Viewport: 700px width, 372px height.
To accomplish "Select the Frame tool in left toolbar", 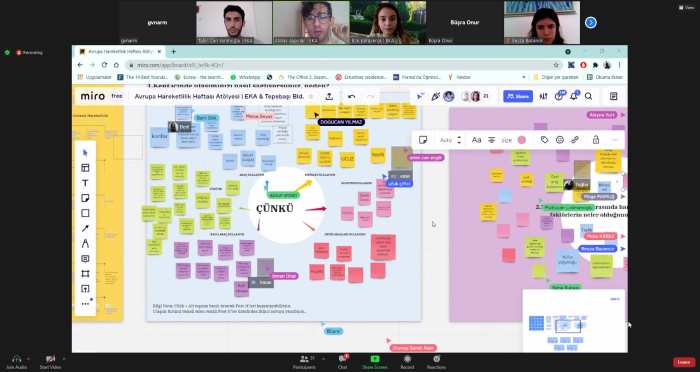I will pos(85,274).
